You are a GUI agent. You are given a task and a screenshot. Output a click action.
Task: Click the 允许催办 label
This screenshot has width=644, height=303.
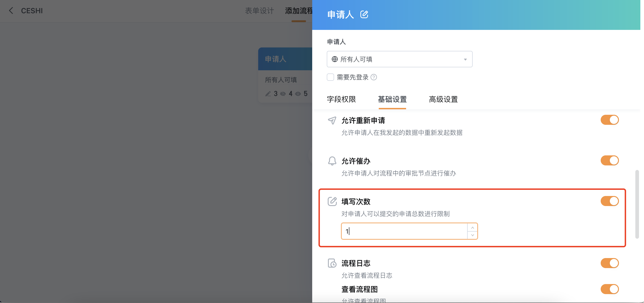[x=356, y=161]
